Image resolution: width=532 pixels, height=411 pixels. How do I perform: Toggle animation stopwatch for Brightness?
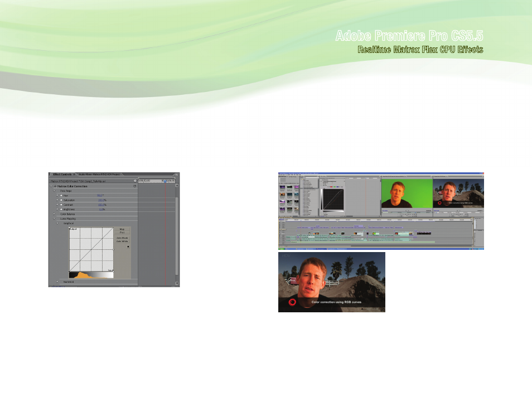tap(61, 209)
